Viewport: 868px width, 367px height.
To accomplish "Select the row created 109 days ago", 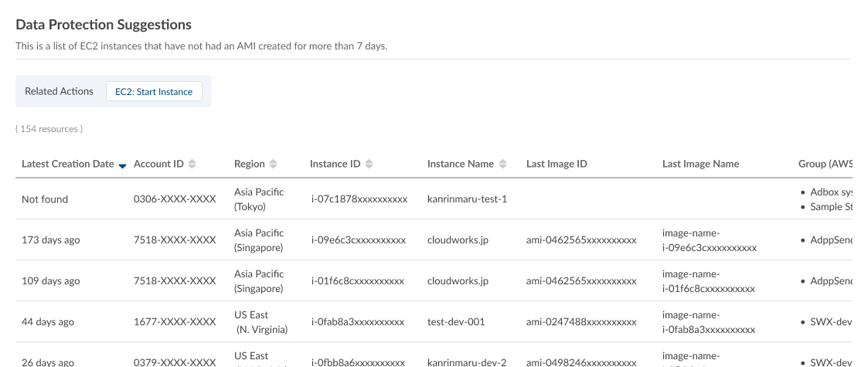I will pos(51,281).
